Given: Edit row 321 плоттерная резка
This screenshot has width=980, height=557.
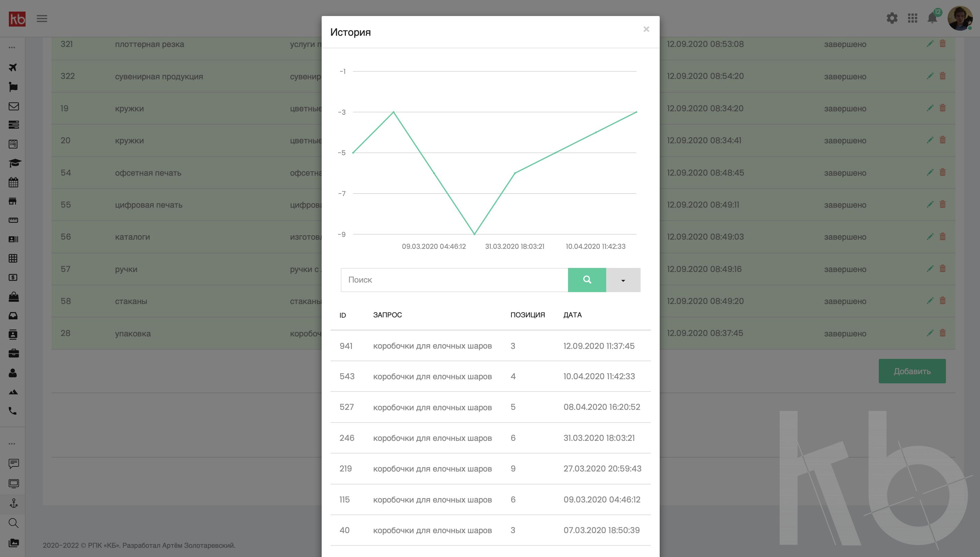Looking at the screenshot, I should pos(930,44).
